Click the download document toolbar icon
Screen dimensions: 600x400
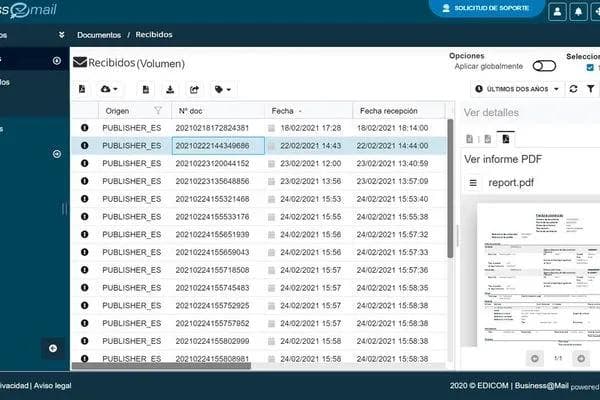pyautogui.click(x=170, y=89)
